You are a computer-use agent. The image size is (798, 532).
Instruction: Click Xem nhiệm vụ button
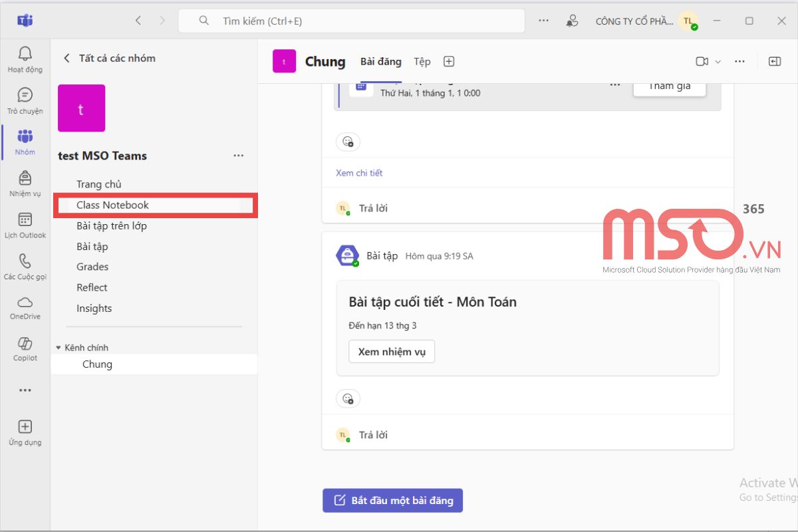pos(392,352)
